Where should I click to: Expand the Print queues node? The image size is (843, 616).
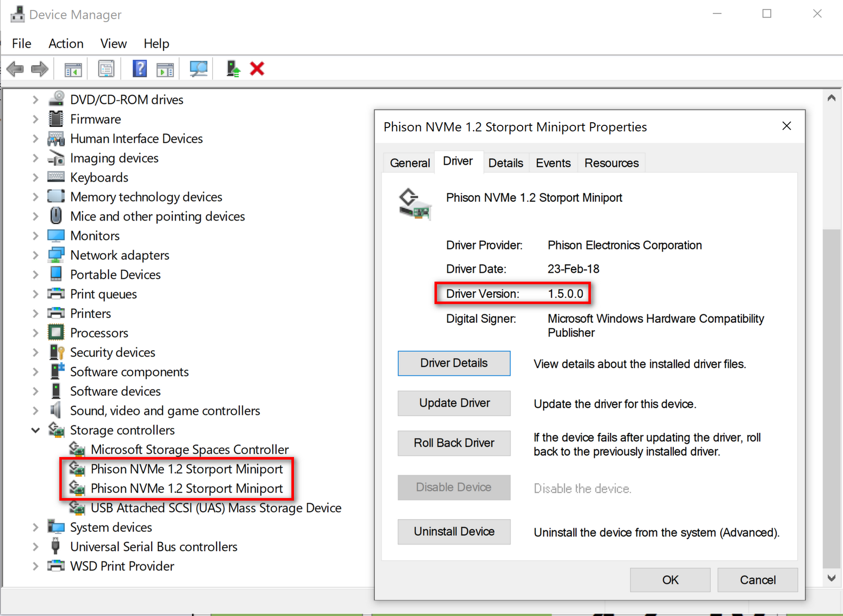(x=35, y=294)
